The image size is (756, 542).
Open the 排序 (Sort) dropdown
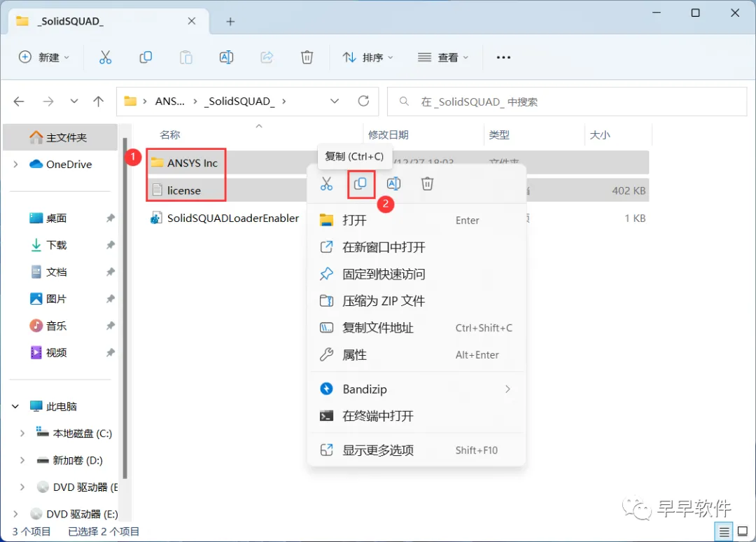368,57
